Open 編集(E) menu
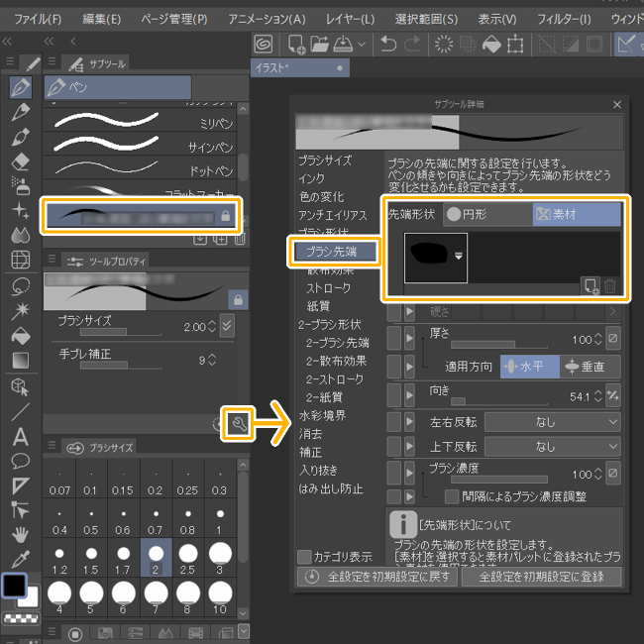This screenshot has height=644, width=644. 102,19
